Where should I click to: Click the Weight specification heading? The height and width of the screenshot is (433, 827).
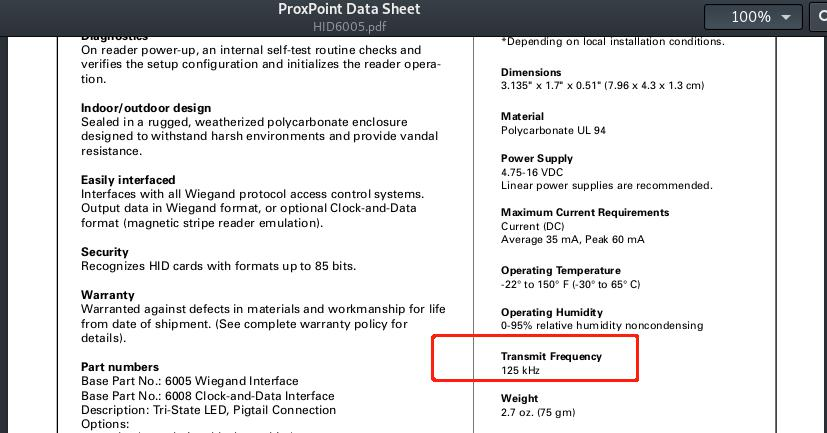(x=520, y=399)
